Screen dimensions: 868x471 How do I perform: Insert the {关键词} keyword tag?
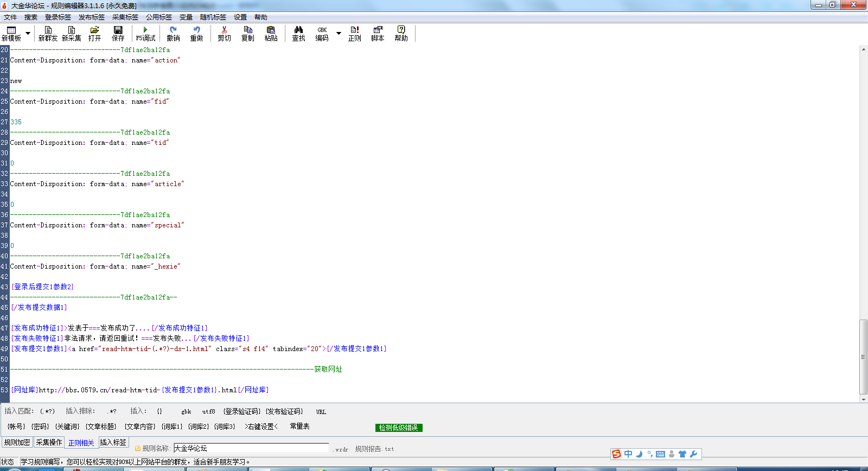click(67, 427)
